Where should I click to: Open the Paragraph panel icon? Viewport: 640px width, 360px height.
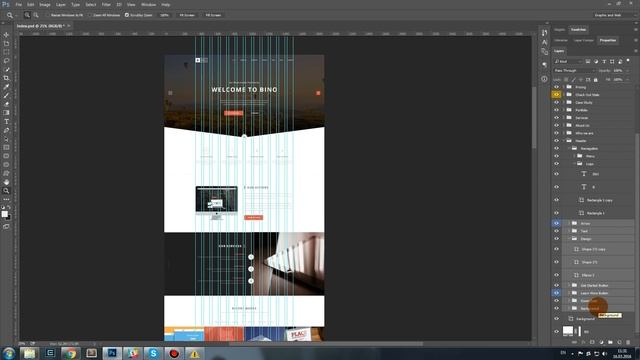pyautogui.click(x=544, y=64)
